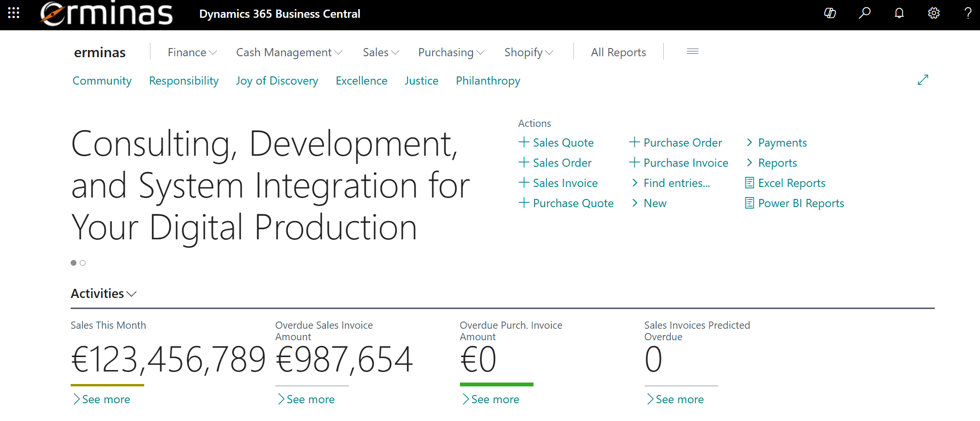This screenshot has width=980, height=421.
Task: Select second headline carousel dot
Action: click(83, 263)
